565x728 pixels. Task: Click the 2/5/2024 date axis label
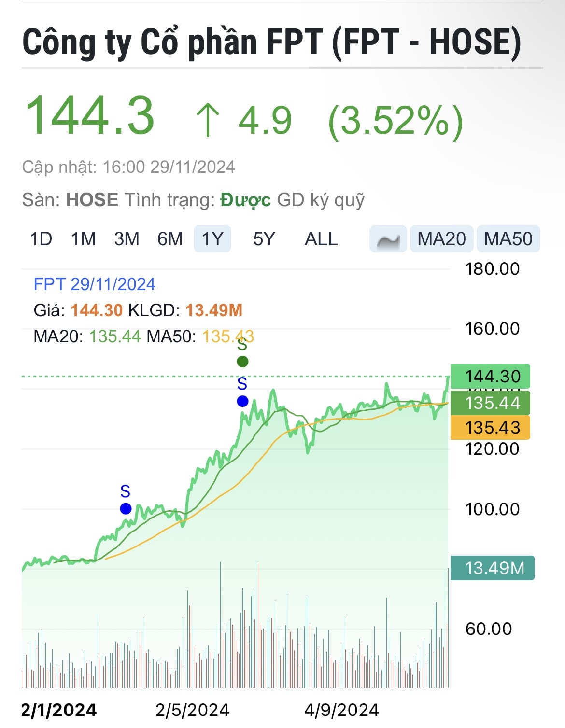[192, 710]
